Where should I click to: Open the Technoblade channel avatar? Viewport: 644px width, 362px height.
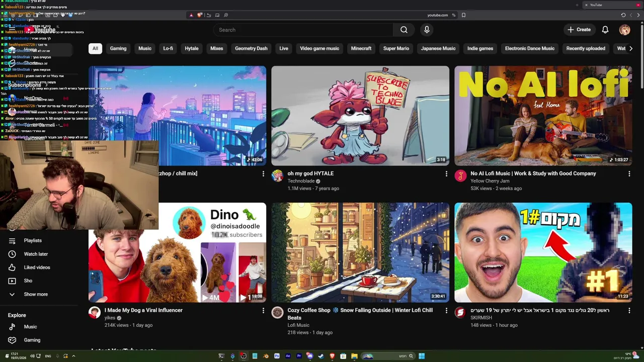277,175
